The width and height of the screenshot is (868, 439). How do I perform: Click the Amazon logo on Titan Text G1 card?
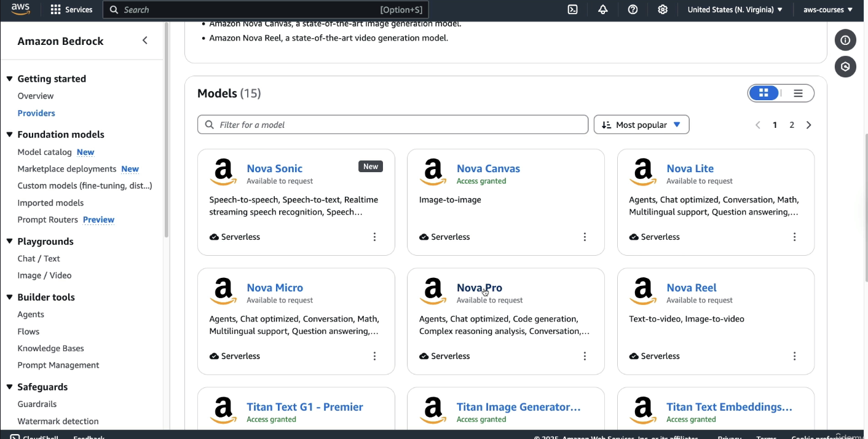point(223,411)
